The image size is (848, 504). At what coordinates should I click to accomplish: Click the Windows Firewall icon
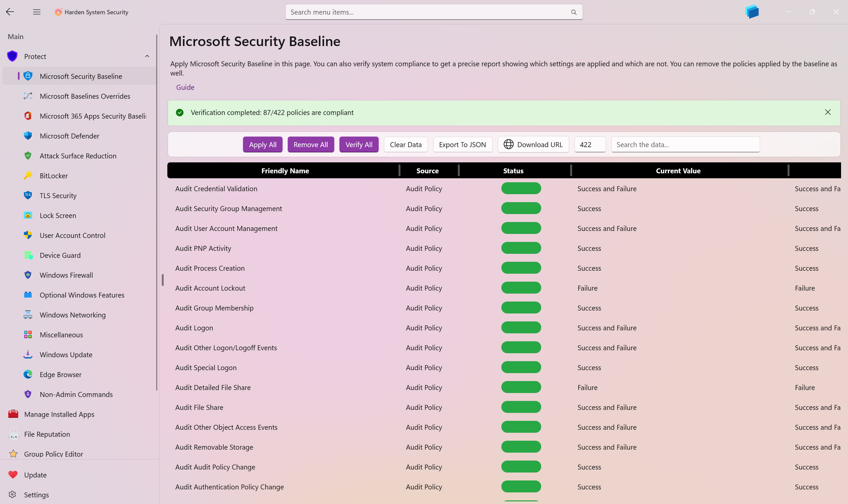coord(28,275)
